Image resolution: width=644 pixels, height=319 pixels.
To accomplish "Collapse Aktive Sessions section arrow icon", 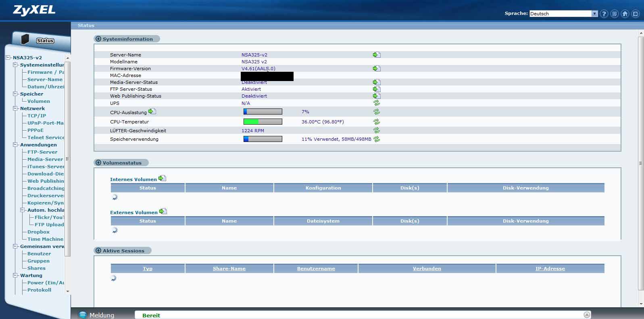I will pos(98,250).
